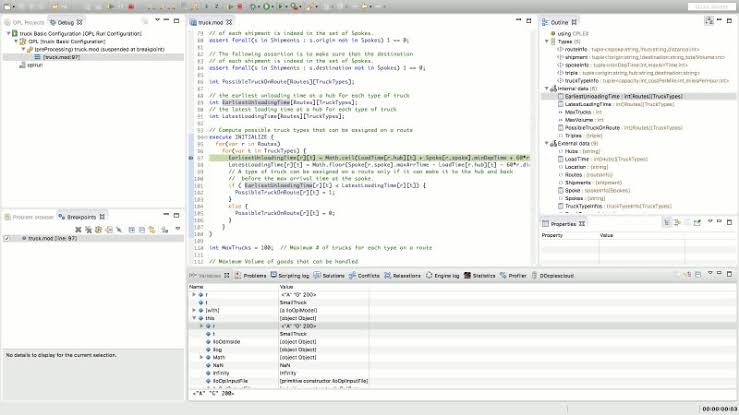Minimize the Debug view panel
Image resolution: width=739 pixels, height=415 pixels.
click(166, 20)
